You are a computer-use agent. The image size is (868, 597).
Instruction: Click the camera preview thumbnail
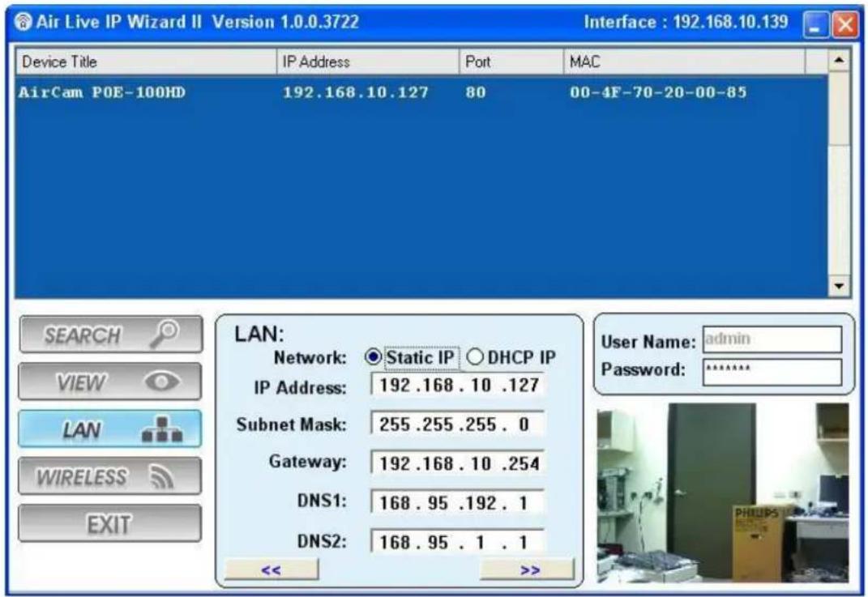click(x=722, y=492)
